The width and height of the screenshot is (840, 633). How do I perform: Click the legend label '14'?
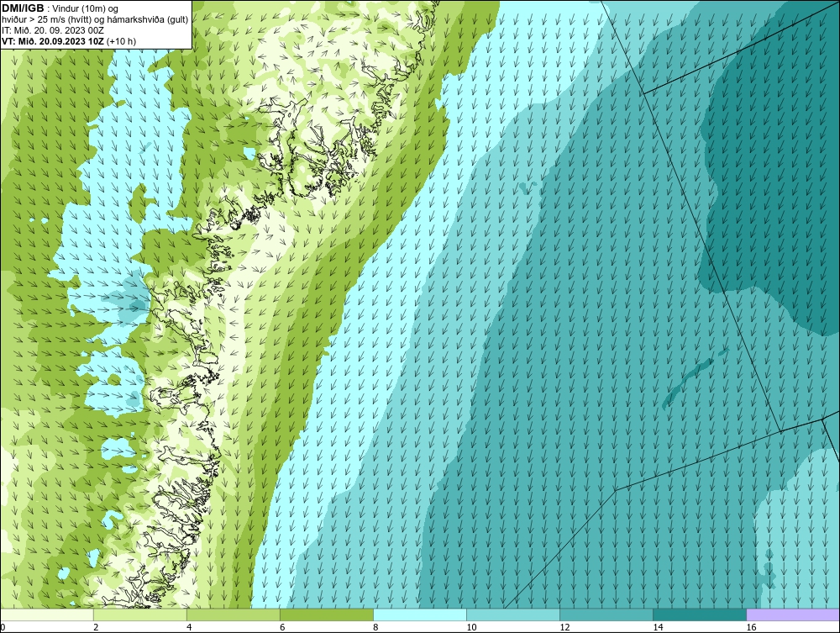click(658, 627)
